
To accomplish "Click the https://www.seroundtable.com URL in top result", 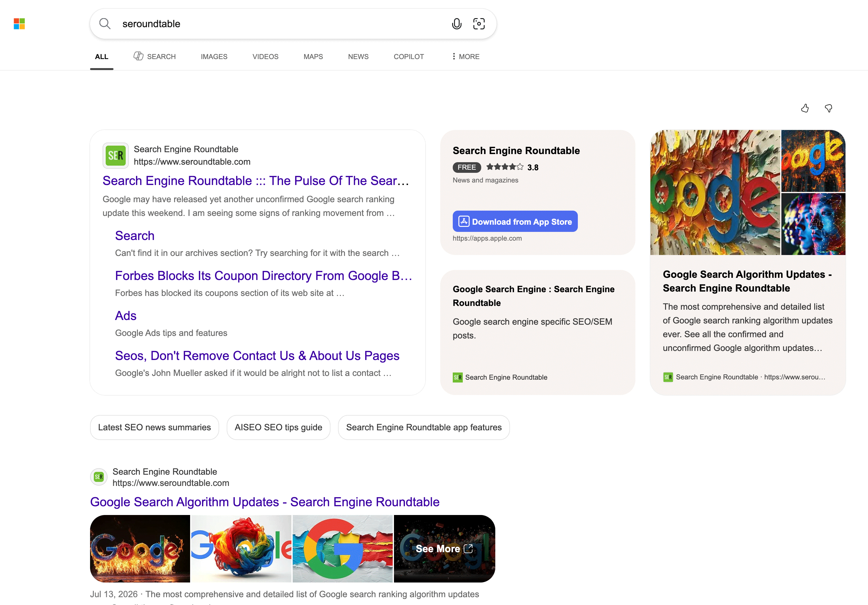I will coord(192,162).
